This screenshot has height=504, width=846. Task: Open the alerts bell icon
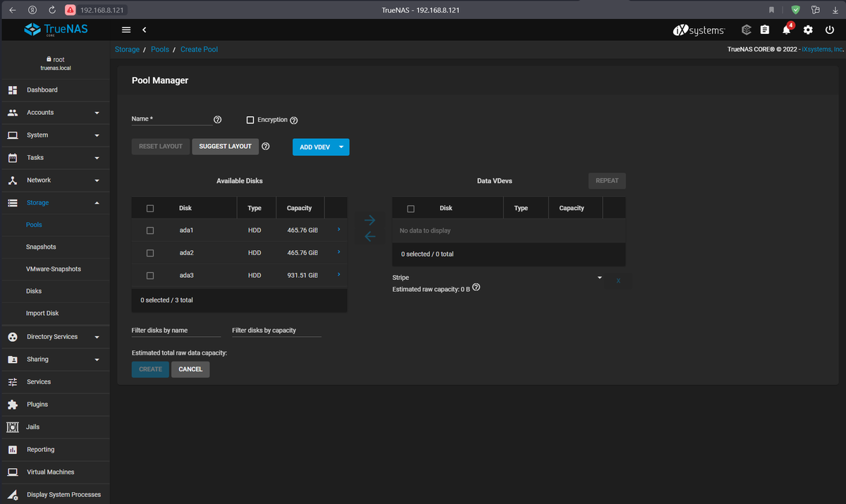point(787,30)
